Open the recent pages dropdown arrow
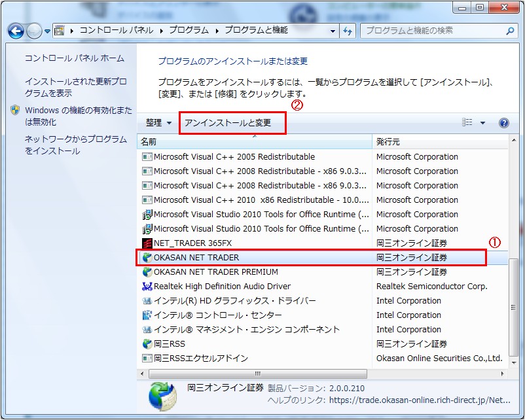Screen dimensions: 525x420 point(47,31)
